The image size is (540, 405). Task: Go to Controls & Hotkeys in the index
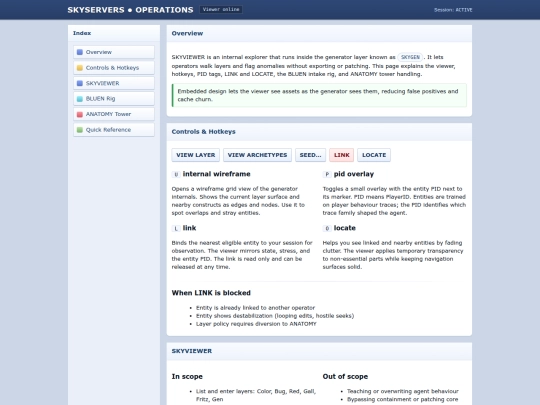[114, 68]
